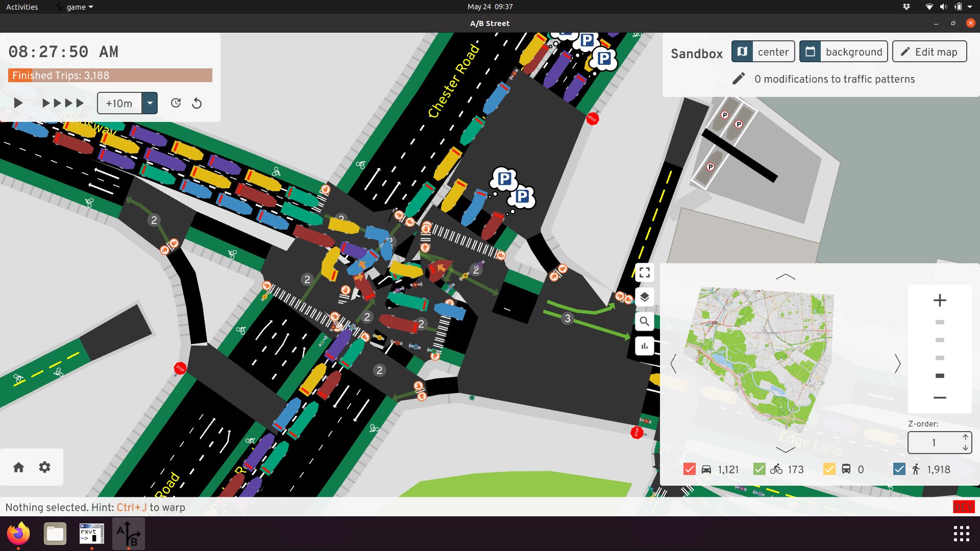Open the time step dropdown arrow
Screen dimensions: 980x551
click(x=150, y=103)
